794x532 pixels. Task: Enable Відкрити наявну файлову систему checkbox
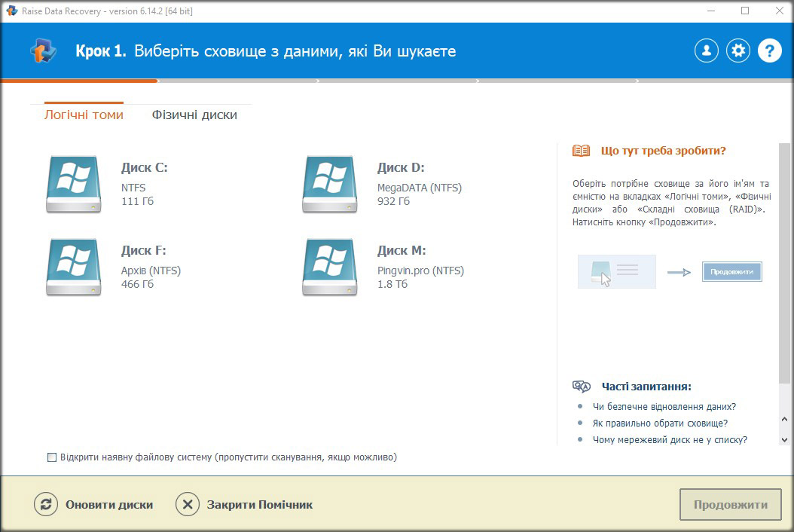(52, 457)
